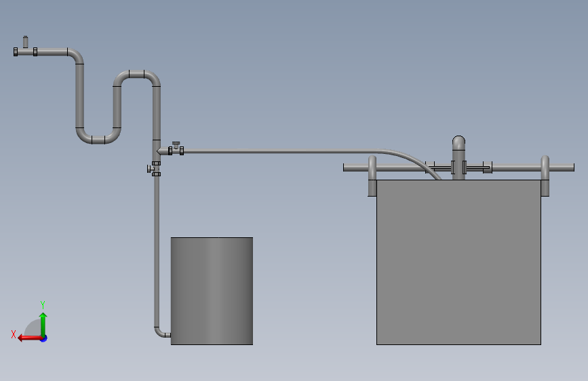Select the long vertical pipe descending to the cylindrical tank
The width and height of the screenshot is (588, 381).
pyautogui.click(x=157, y=252)
